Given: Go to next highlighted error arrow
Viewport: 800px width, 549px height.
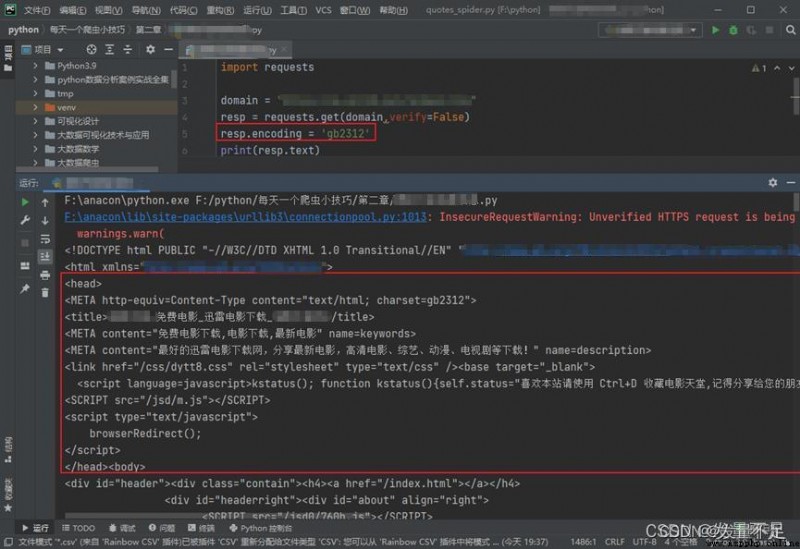Looking at the screenshot, I should pyautogui.click(x=791, y=68).
